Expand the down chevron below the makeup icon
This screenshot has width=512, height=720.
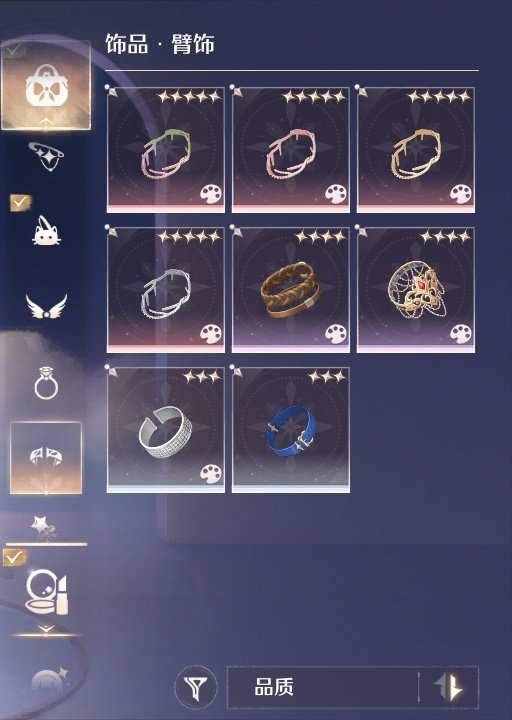click(x=46, y=629)
